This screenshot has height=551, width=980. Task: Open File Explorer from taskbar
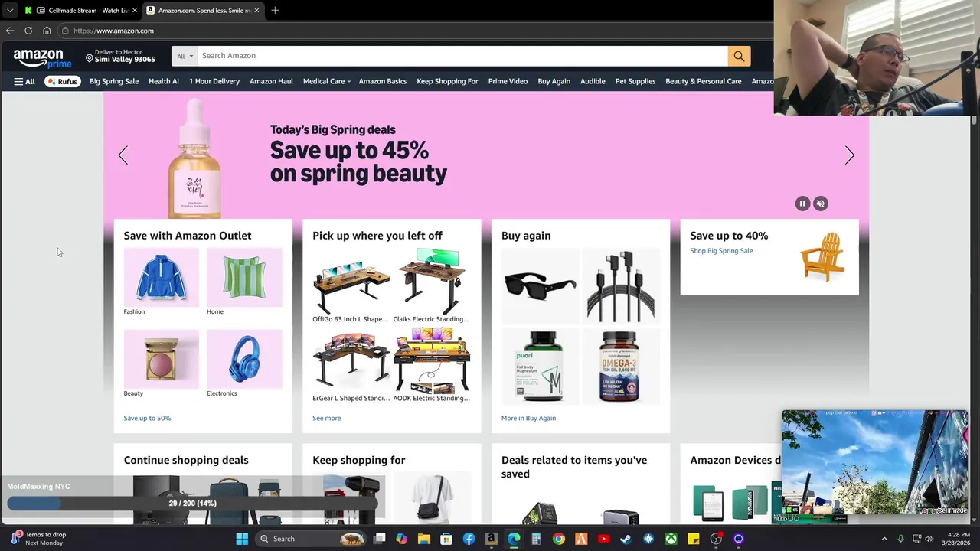(x=424, y=539)
